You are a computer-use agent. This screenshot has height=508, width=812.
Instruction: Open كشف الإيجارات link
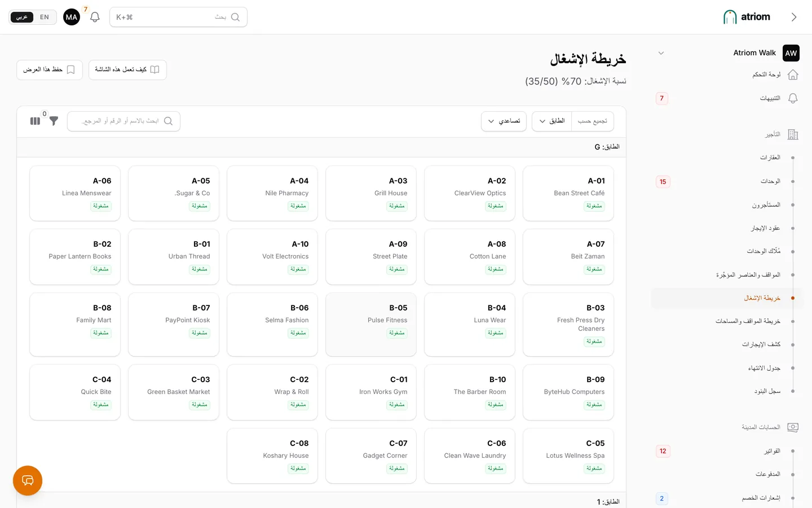click(x=726, y=344)
